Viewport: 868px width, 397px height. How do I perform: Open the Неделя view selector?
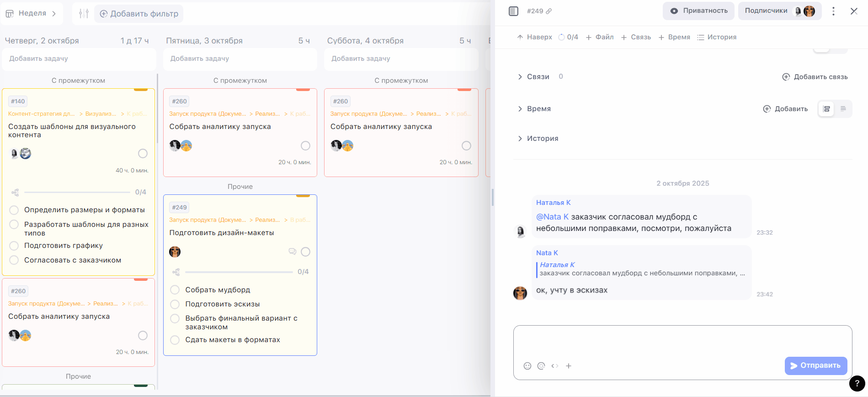31,13
